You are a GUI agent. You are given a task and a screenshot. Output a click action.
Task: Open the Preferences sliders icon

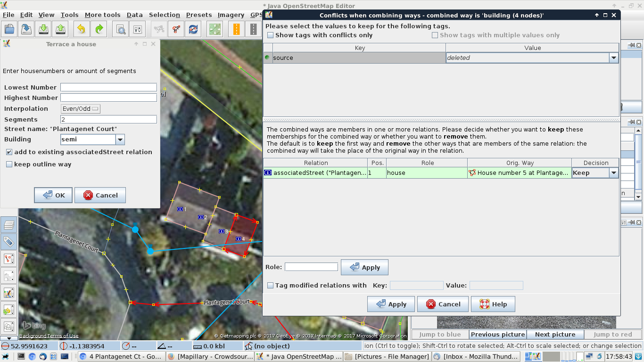tap(138, 29)
